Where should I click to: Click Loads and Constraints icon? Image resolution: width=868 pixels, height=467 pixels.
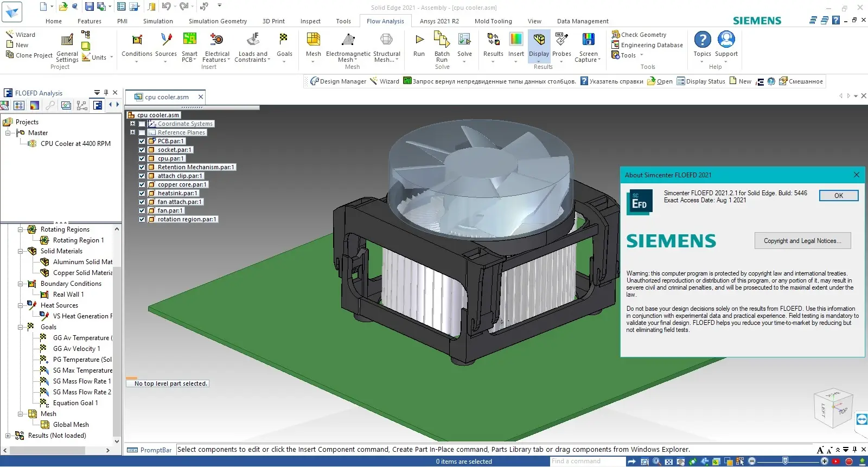point(253,40)
